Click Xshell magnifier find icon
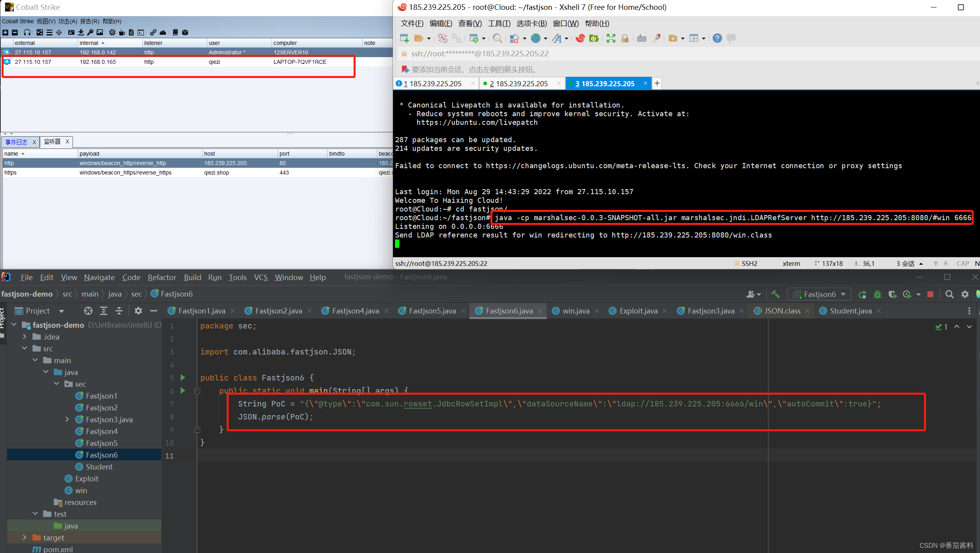Screen dimensions: 980x553 [x=497, y=38]
